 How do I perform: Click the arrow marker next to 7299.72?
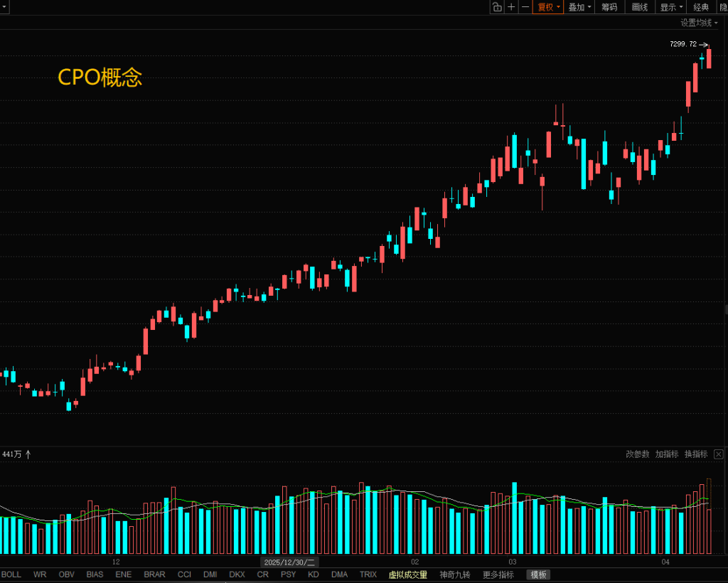704,44
